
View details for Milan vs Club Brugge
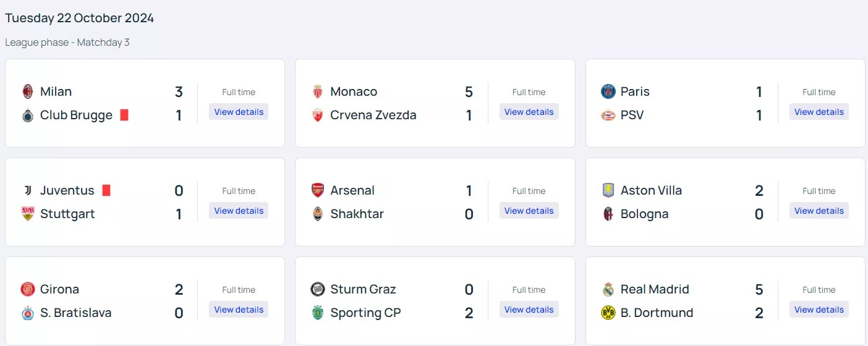point(239,112)
